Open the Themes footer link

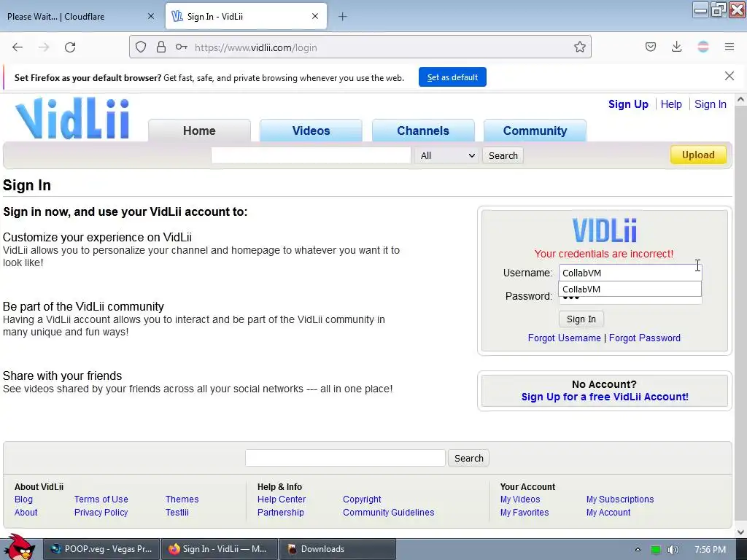[x=182, y=499]
